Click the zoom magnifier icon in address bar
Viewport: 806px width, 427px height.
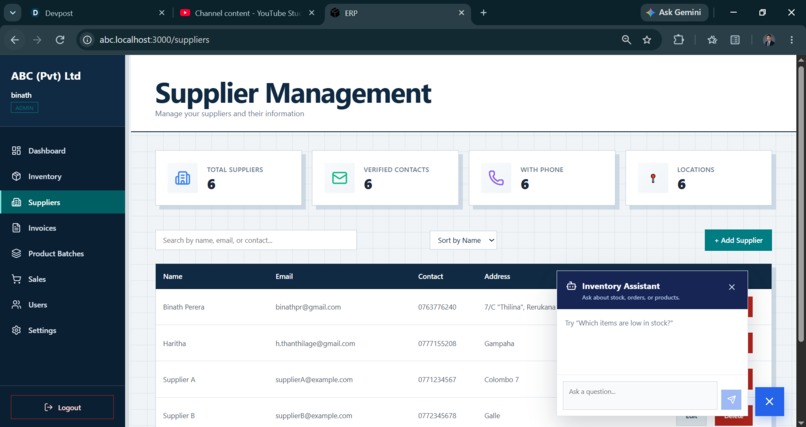[x=626, y=40]
